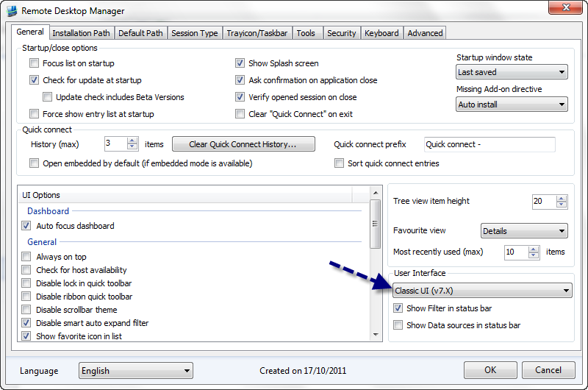Open the Tools tab
This screenshot has height=390, width=588.
(x=306, y=33)
